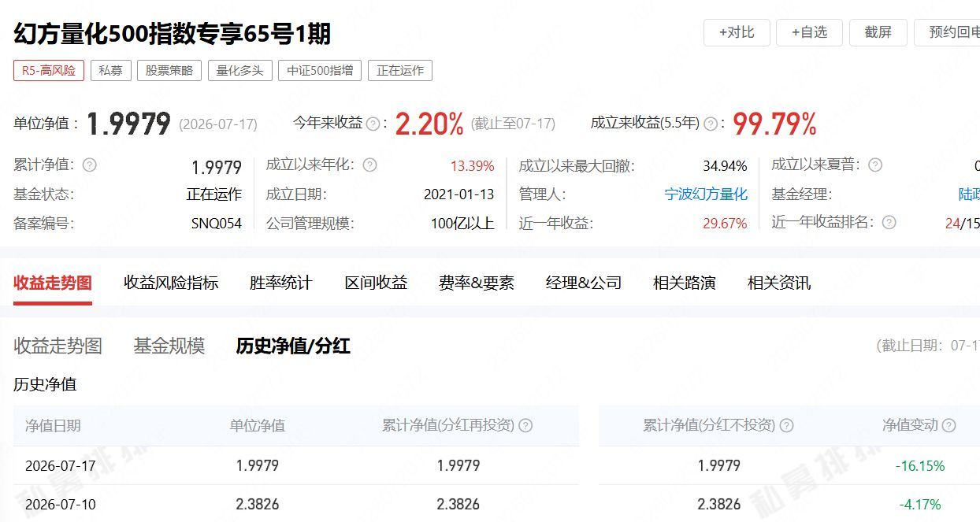Click help icon next to 成立以来夏普

click(875, 165)
